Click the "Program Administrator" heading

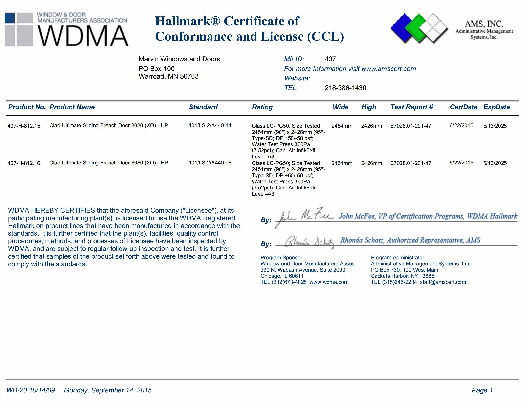pos(397,258)
